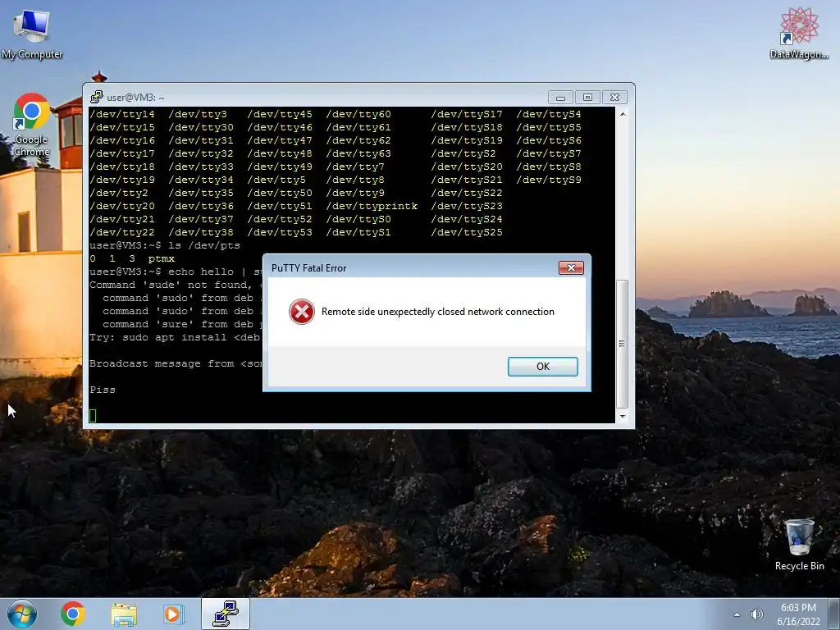Click the PuTTY icon in the terminal title bar

(x=97, y=97)
